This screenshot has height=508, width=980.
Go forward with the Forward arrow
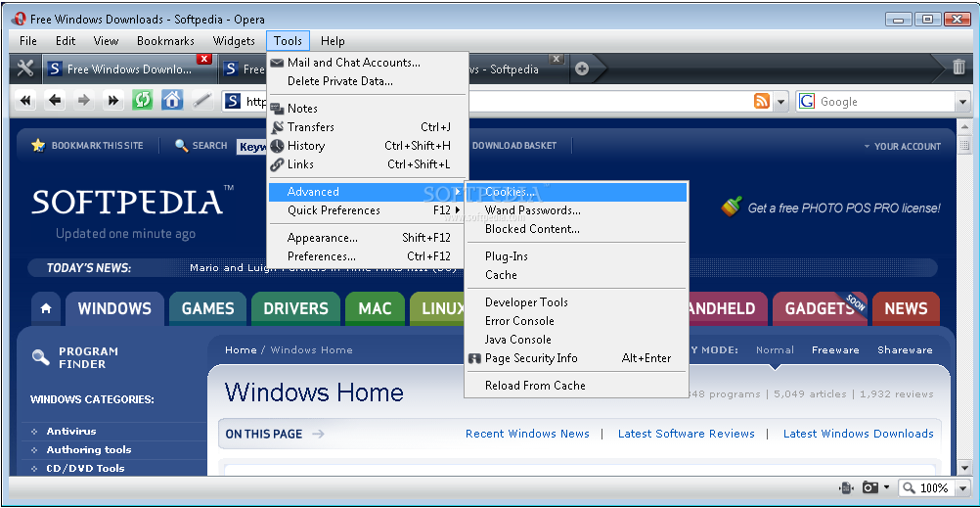(84, 100)
